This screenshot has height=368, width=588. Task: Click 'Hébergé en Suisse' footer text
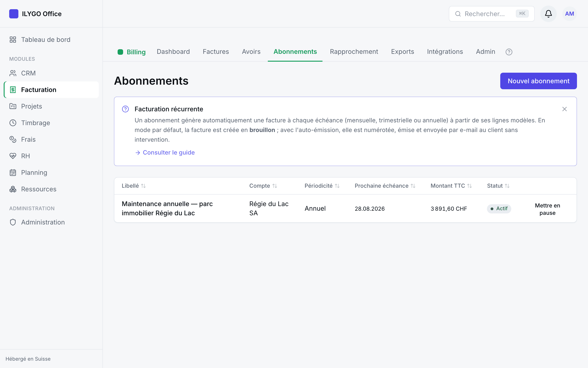(28, 359)
